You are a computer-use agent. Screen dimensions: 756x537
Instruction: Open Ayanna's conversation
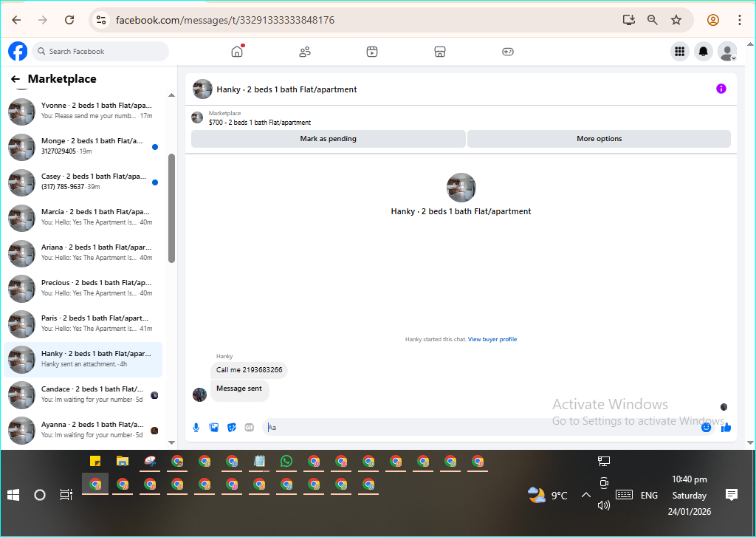coord(83,431)
